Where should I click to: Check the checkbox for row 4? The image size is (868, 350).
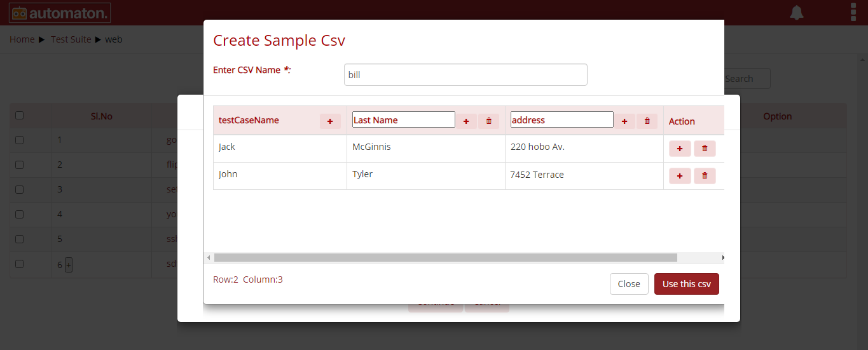point(19,214)
